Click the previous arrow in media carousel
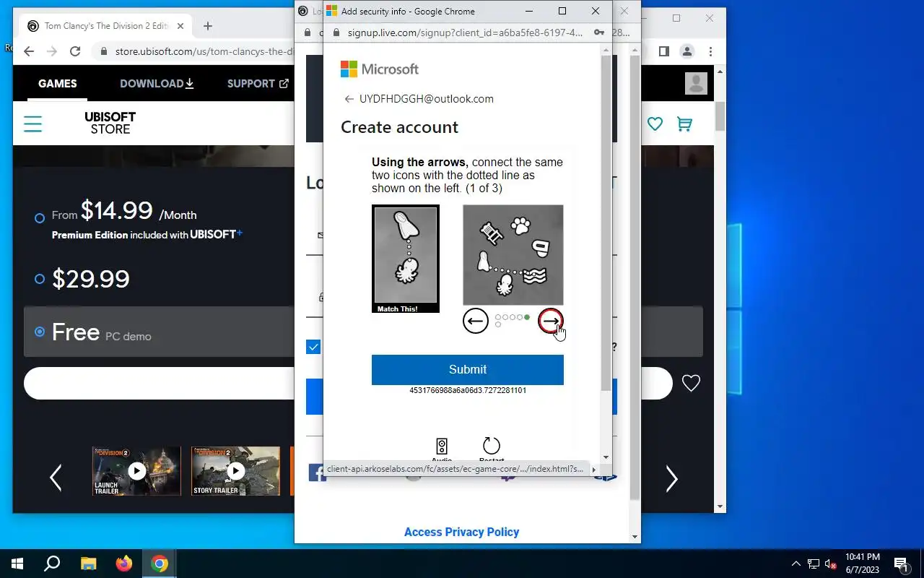 point(56,478)
